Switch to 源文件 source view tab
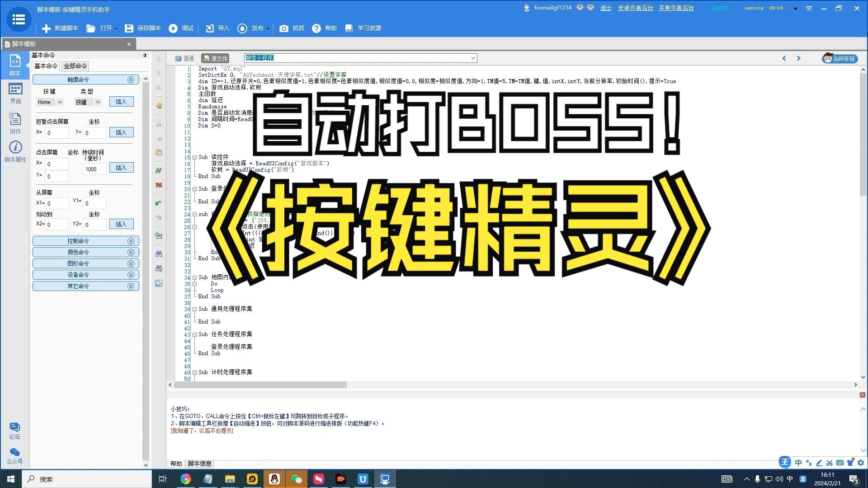Screen dimensions: 868x488 (215, 58)
